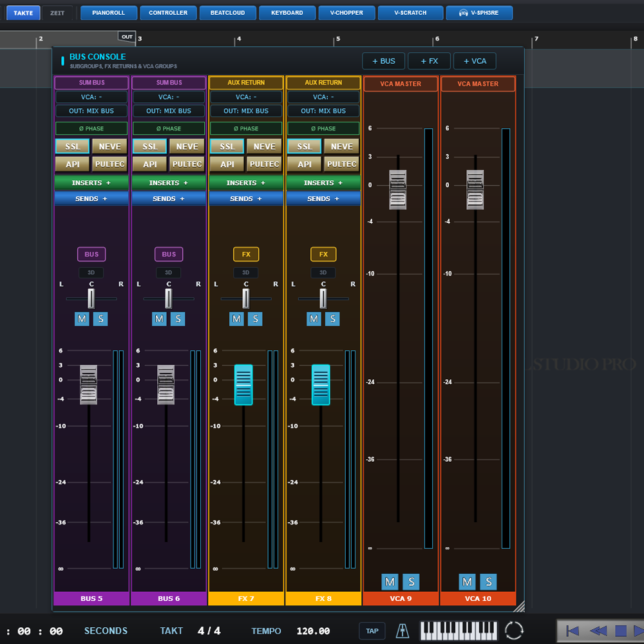Mute BUS 5 channel
The width and height of the screenshot is (644, 644).
(x=82, y=319)
